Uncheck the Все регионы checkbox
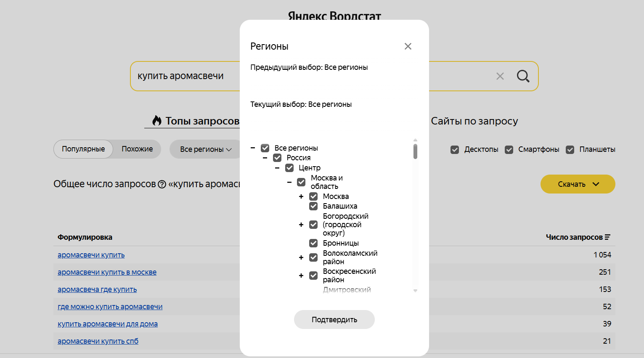 click(265, 148)
